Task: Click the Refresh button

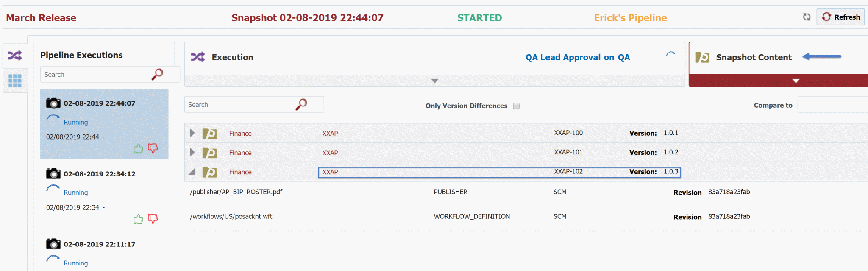Action: pyautogui.click(x=840, y=17)
